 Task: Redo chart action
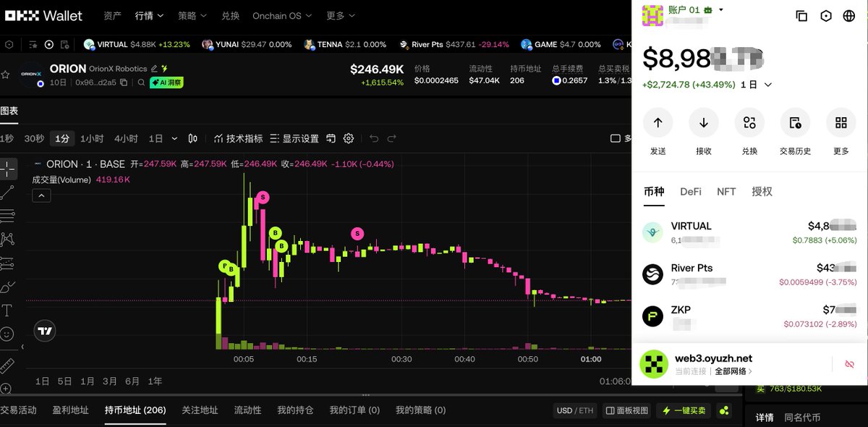[x=392, y=138]
